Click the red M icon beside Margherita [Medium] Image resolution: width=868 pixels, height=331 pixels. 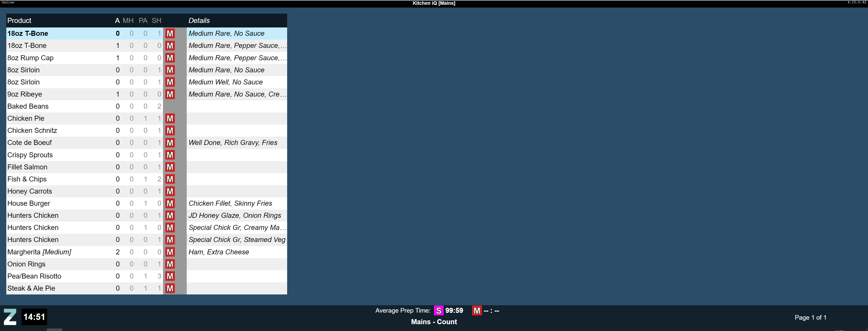click(170, 252)
